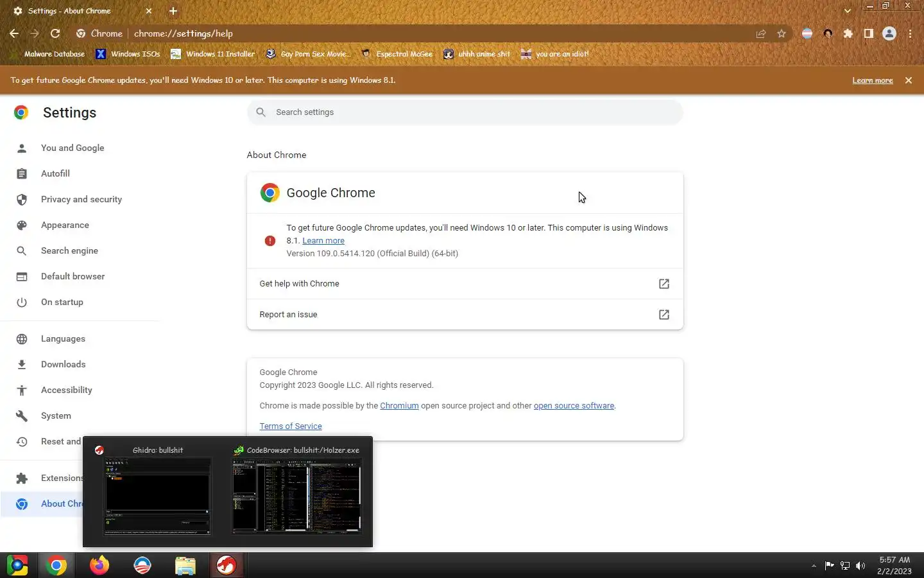
Task: Click the About Chrome icon in sidebar
Action: 22,504
